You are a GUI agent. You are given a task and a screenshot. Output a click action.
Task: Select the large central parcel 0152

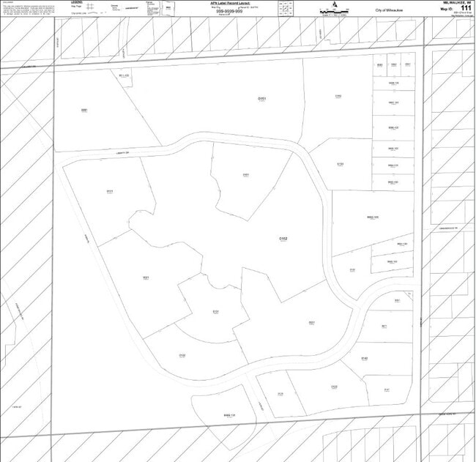[283, 239]
